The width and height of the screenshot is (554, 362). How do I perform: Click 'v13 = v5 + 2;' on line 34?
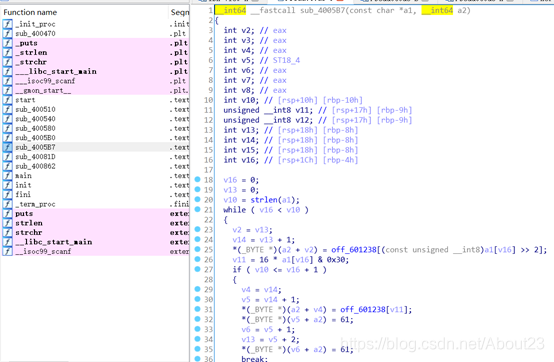pos(270,339)
